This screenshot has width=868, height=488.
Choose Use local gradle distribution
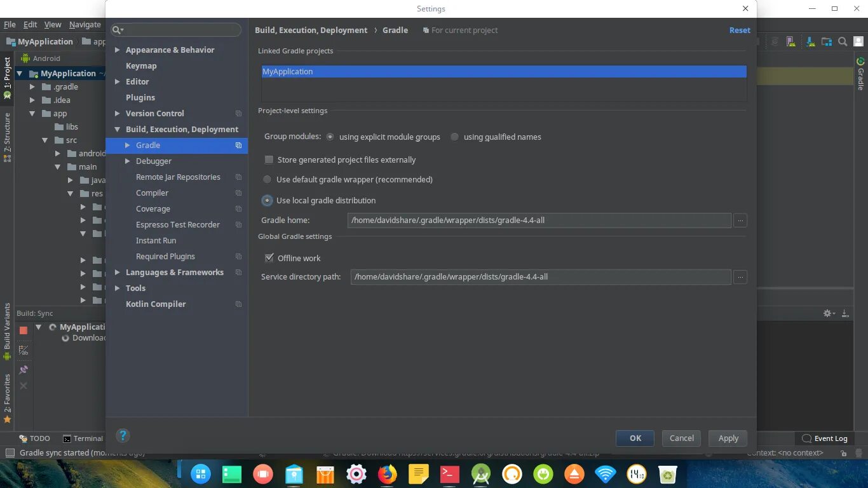[319, 200]
